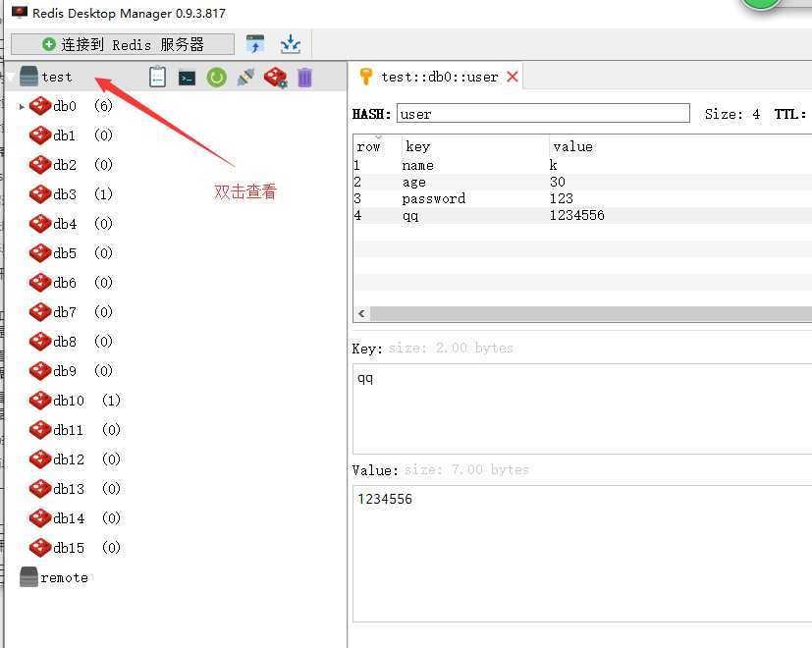
Task: Select the db13 database entry
Action: point(75,489)
